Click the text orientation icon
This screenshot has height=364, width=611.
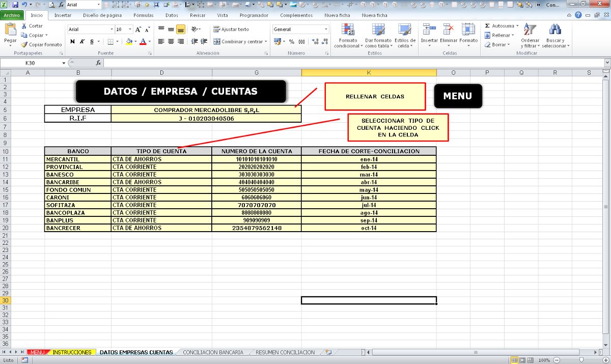[x=195, y=30]
